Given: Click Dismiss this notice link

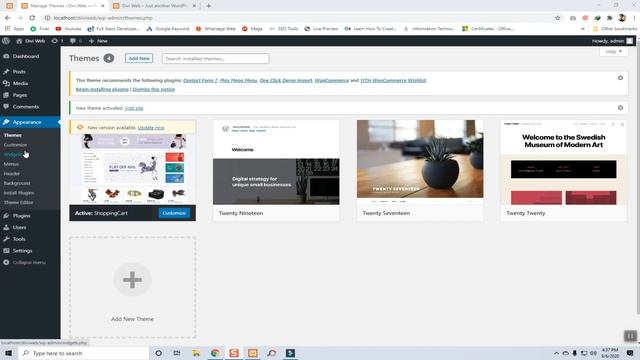Looking at the screenshot, I should (x=153, y=89).
